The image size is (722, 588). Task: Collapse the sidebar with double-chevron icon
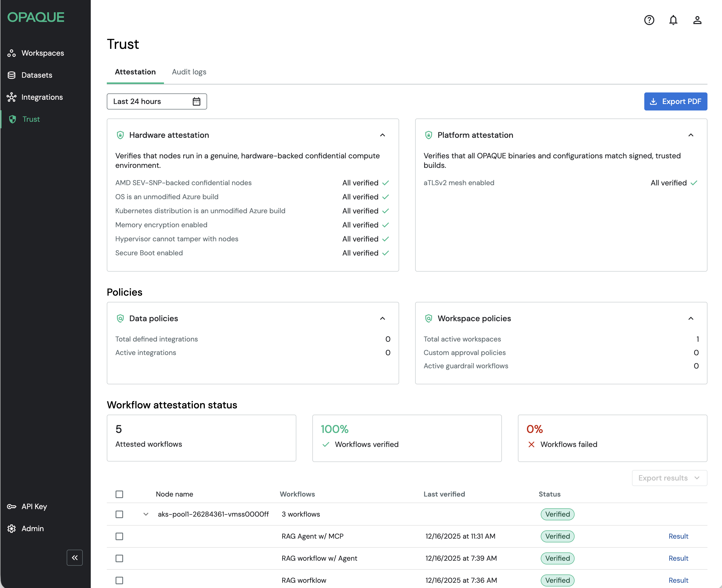pyautogui.click(x=74, y=557)
